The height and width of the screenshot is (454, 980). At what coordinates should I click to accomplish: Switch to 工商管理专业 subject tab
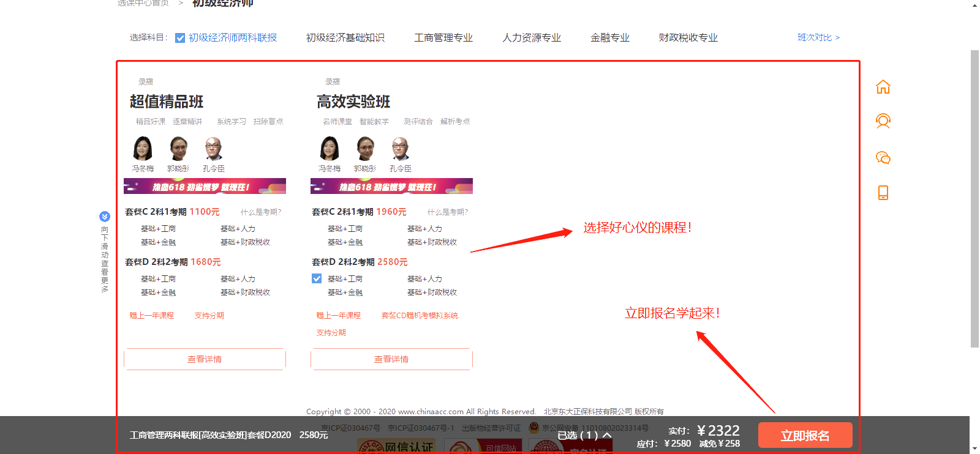pyautogui.click(x=443, y=38)
